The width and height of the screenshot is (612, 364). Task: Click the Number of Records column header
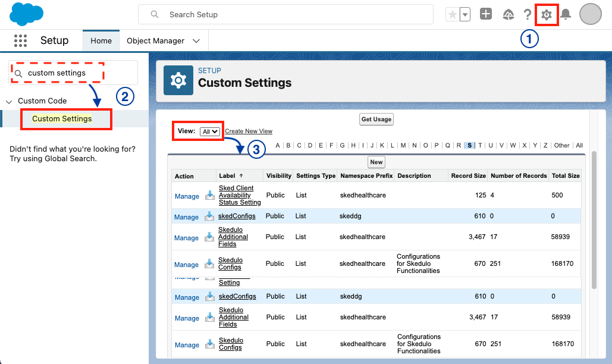point(519,176)
